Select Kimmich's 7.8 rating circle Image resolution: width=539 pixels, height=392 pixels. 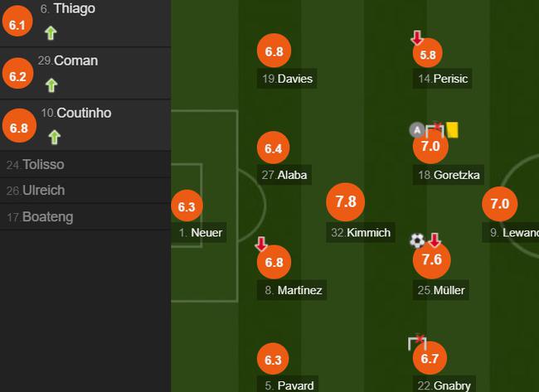click(346, 201)
